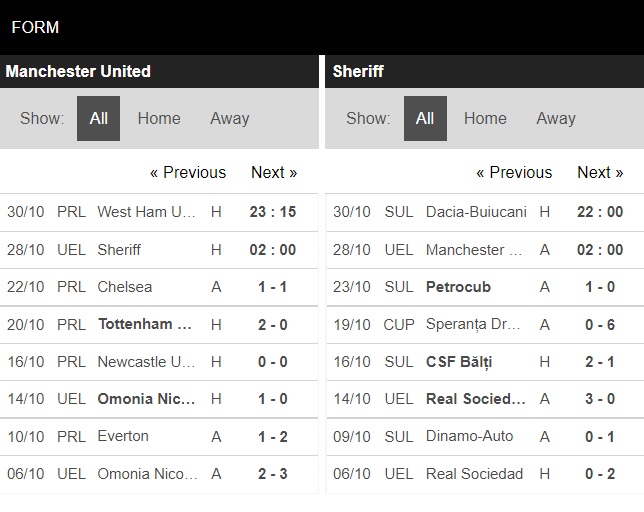The height and width of the screenshot is (512, 644).
Task: Switch Manchester United form to Home
Action: (159, 119)
